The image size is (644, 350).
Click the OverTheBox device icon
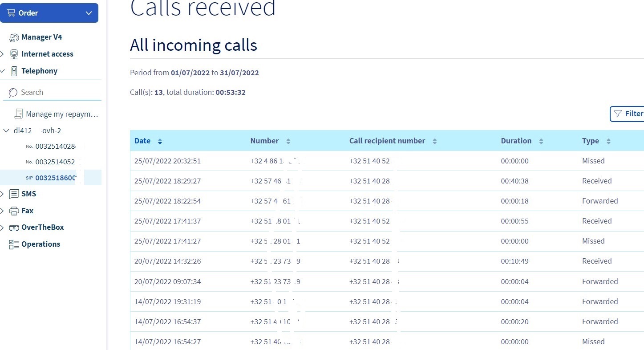14,227
